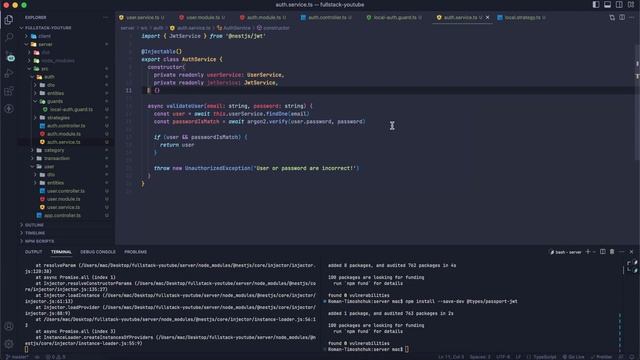
Task: Open the Source Control view
Action: (x=9, y=56)
